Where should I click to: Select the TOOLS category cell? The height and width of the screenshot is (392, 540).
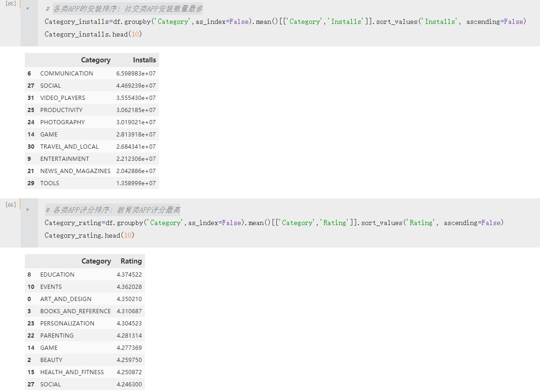coord(50,183)
